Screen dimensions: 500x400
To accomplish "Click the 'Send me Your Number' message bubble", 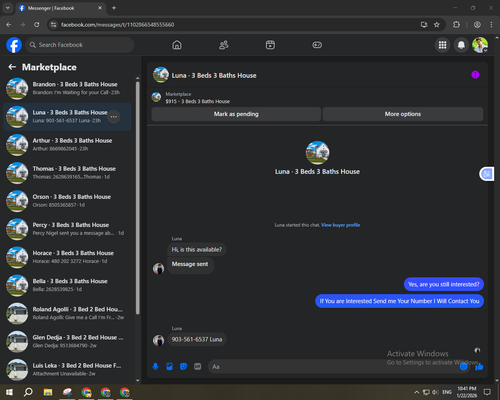I will tap(399, 301).
